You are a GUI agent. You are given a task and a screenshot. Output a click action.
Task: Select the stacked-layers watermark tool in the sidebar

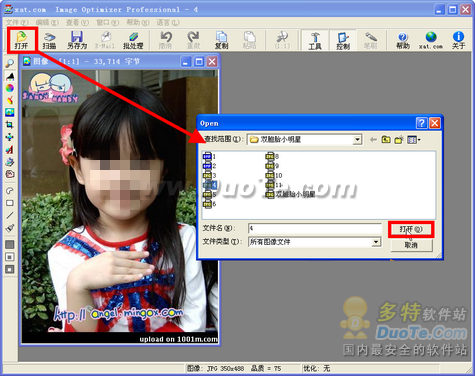[x=10, y=162]
